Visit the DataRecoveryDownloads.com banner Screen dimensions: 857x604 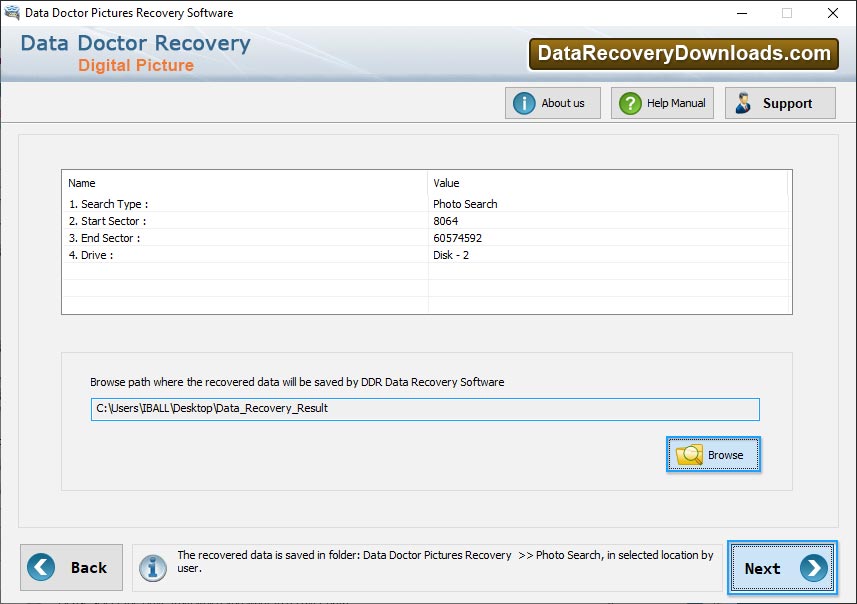click(x=683, y=54)
